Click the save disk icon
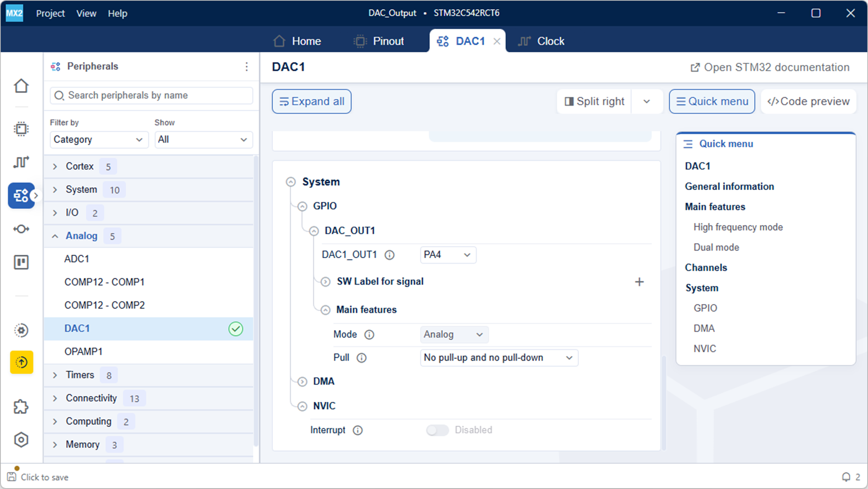 click(x=12, y=476)
